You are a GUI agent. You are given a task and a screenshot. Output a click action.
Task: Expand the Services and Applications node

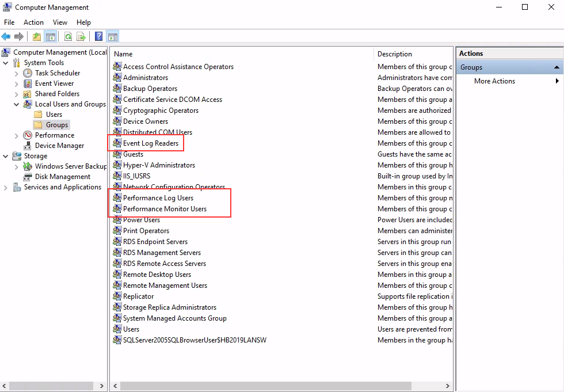pyautogui.click(x=5, y=188)
